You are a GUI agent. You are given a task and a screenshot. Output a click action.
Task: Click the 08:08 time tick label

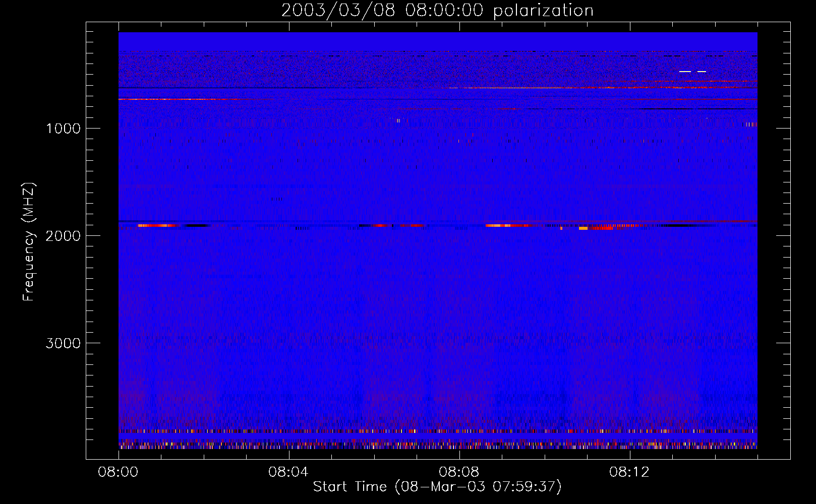[x=459, y=472]
